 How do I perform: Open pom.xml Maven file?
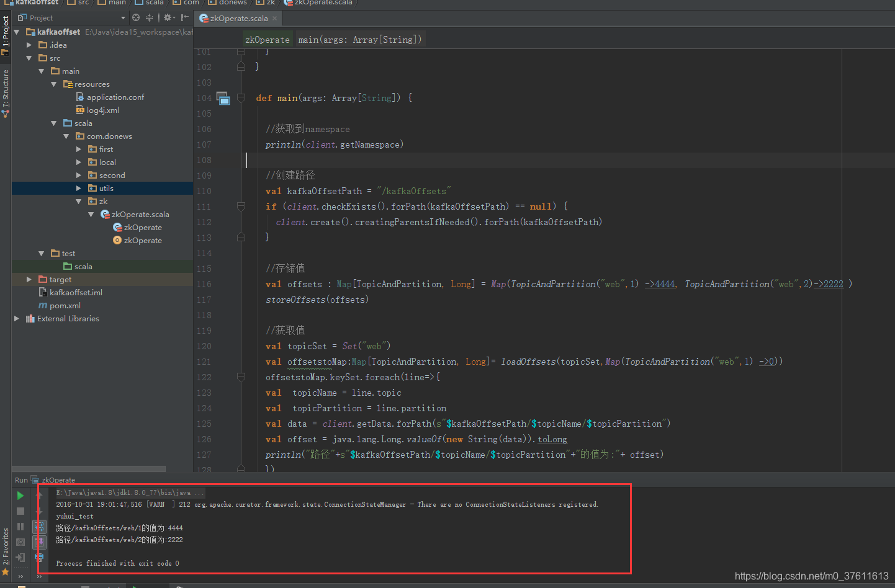(x=60, y=305)
